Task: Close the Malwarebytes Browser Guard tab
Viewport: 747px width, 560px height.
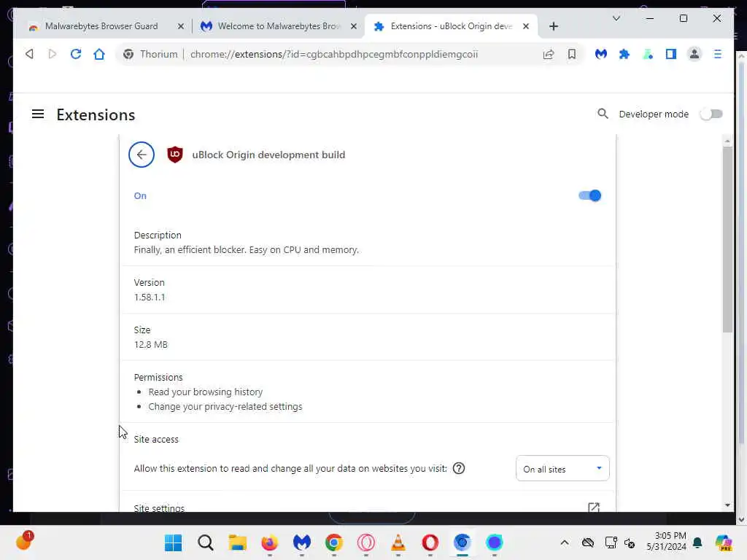Action: click(181, 27)
